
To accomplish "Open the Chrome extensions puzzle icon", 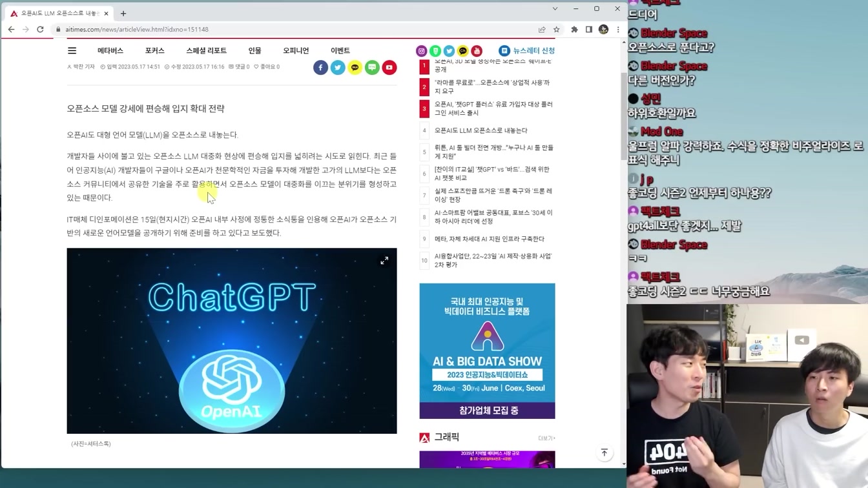I will (574, 29).
